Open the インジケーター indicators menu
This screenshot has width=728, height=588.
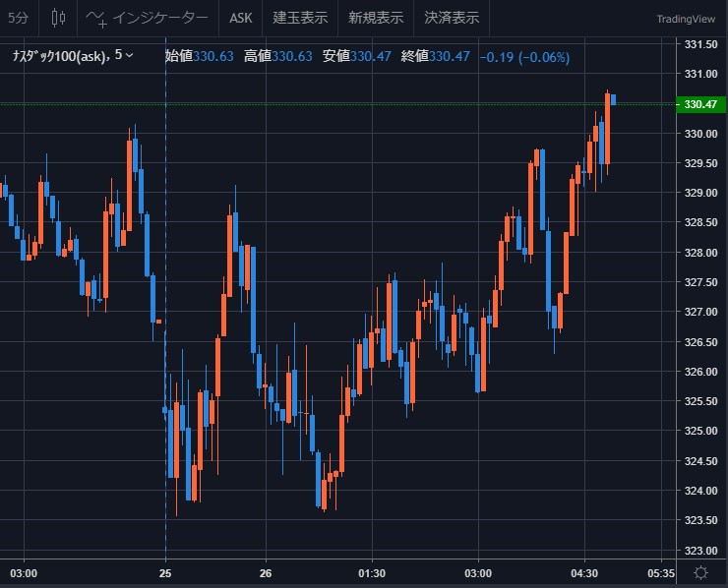(x=148, y=18)
